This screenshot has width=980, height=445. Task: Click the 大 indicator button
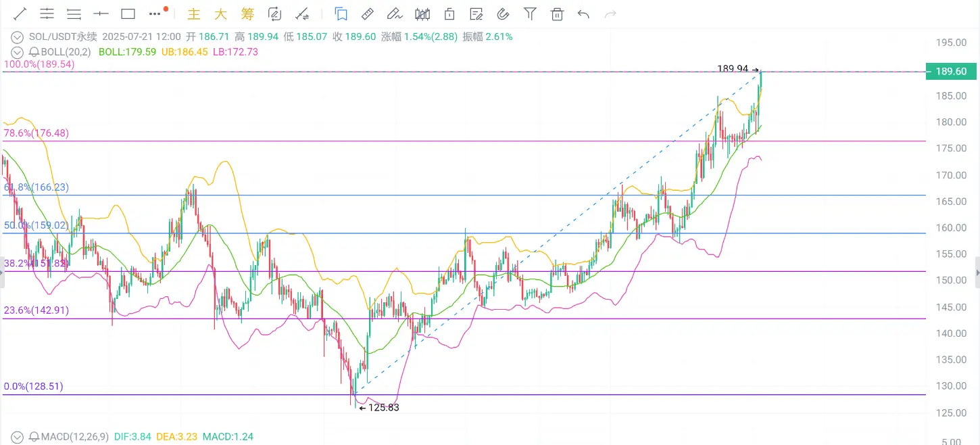[221, 14]
